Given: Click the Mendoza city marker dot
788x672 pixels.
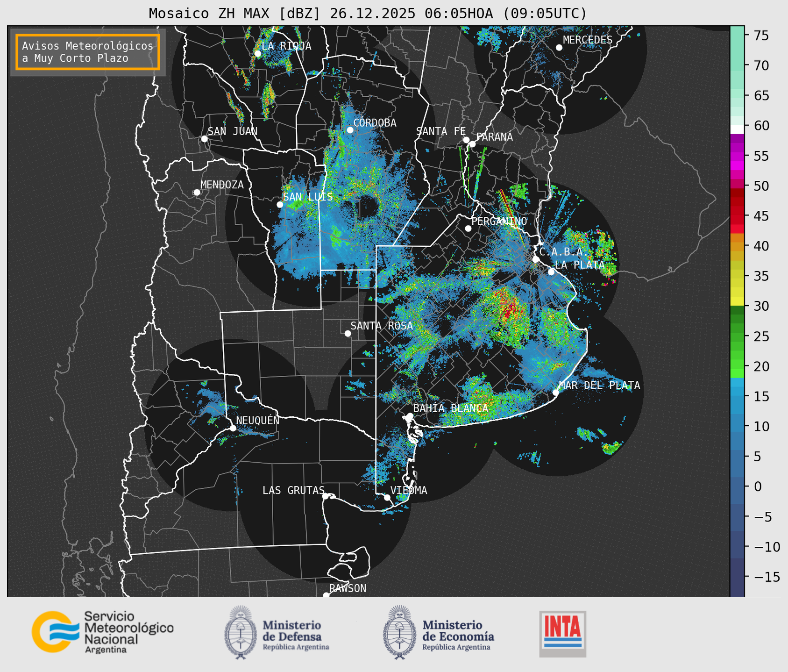Looking at the screenshot, I should pyautogui.click(x=197, y=193).
